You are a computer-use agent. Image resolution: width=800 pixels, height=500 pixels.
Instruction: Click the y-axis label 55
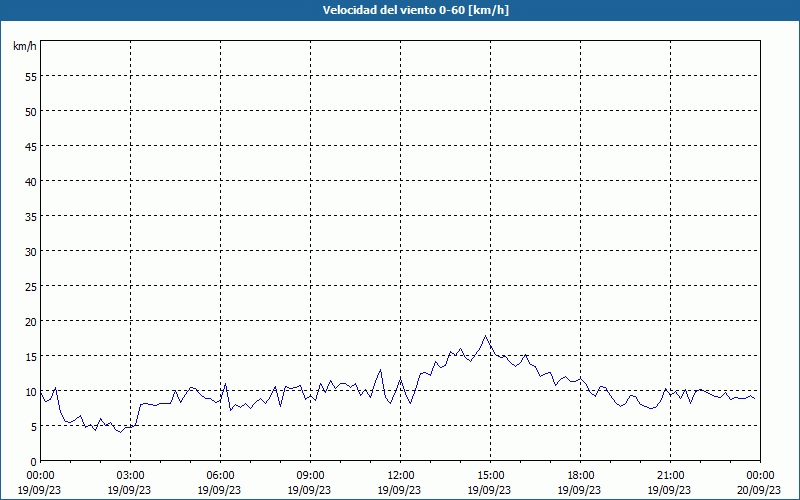(31, 77)
